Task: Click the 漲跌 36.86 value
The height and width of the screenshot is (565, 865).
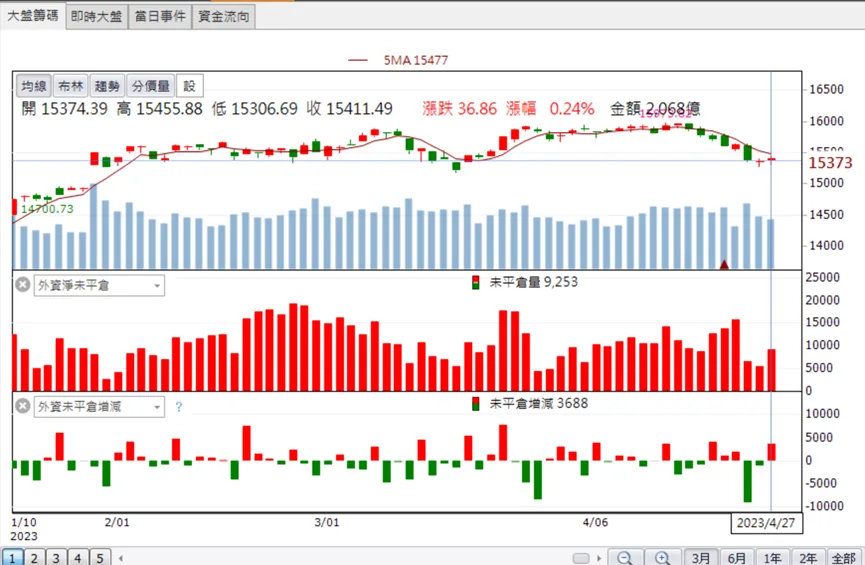Action: click(x=460, y=108)
